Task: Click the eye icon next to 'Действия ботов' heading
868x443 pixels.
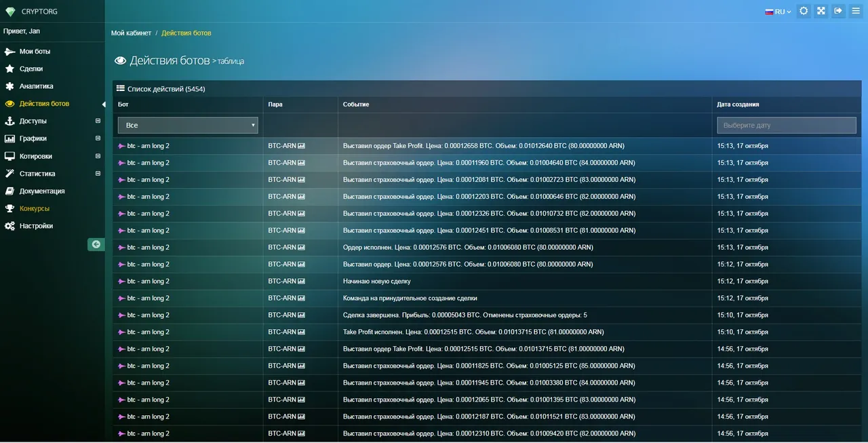Action: [x=121, y=60]
